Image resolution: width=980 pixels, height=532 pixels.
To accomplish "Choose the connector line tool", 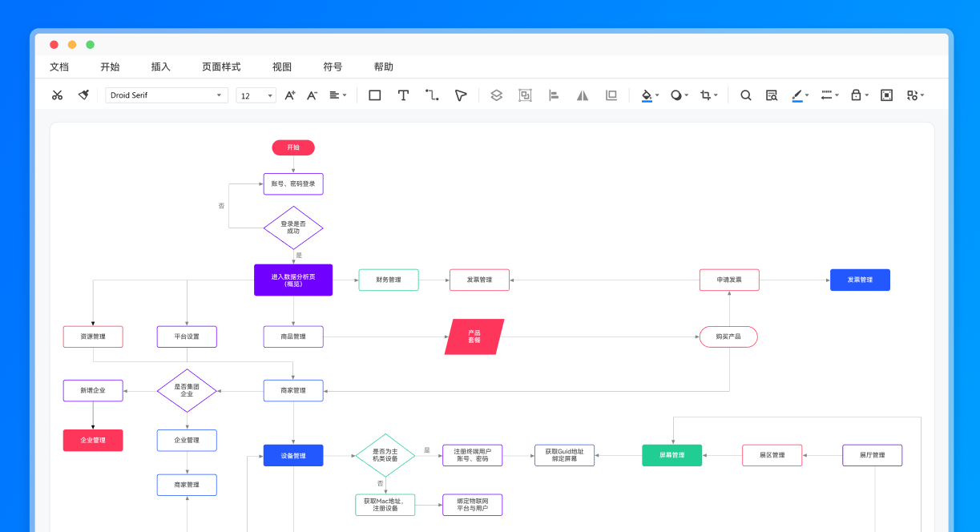I will pos(432,95).
